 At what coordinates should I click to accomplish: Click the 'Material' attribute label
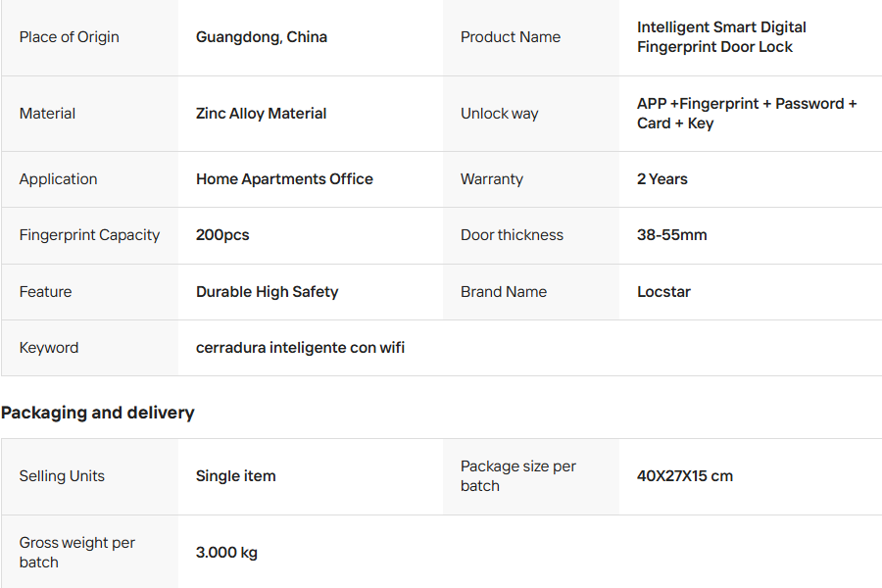[47, 114]
